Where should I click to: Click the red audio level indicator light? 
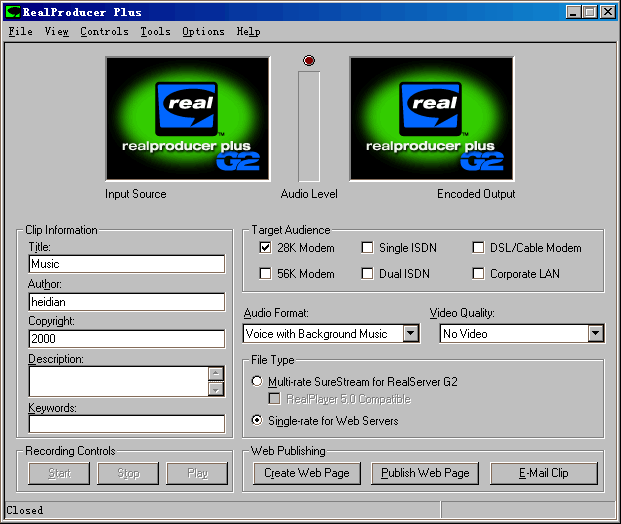309,61
